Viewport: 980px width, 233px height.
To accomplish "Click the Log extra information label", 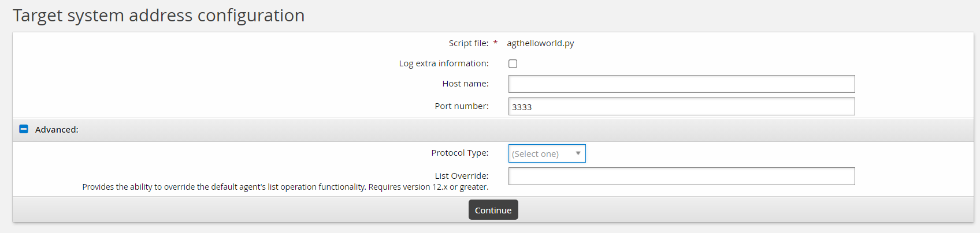I will 443,63.
